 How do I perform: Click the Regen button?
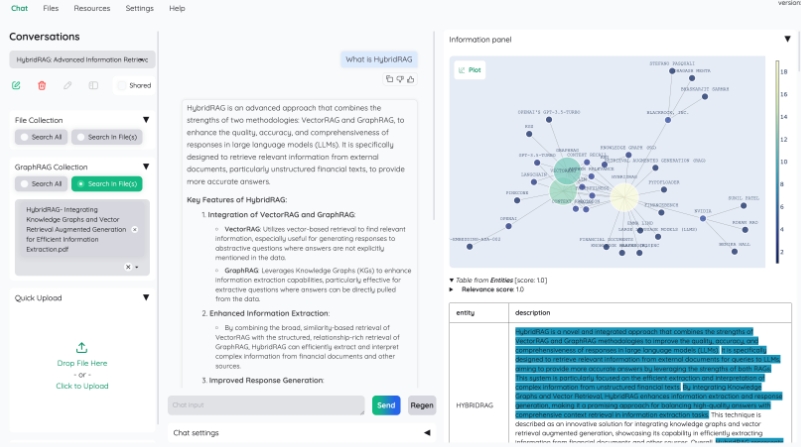pyautogui.click(x=422, y=405)
